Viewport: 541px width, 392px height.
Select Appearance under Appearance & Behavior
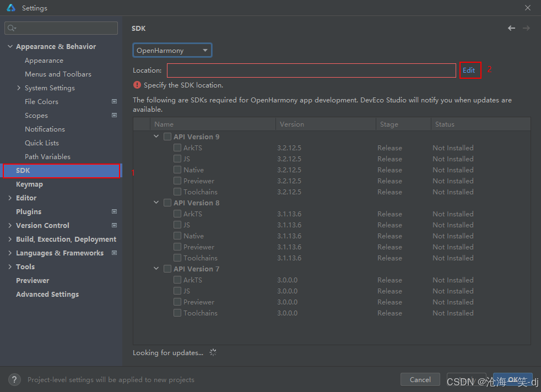pos(44,61)
